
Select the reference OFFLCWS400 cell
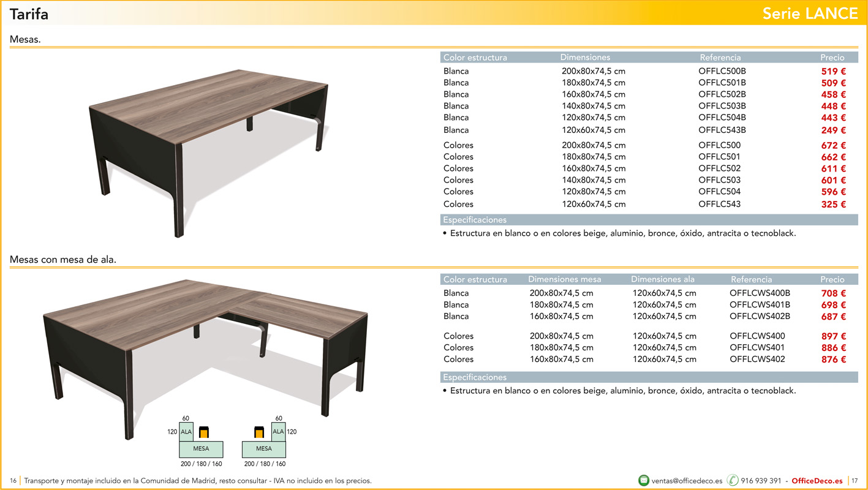tap(757, 336)
